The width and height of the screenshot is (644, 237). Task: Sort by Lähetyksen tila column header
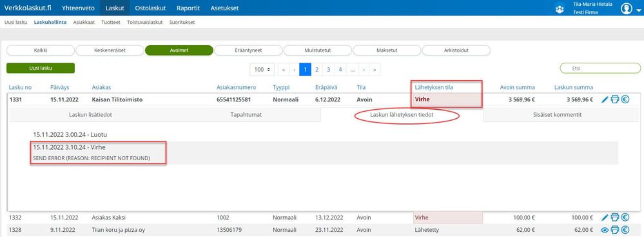click(434, 87)
